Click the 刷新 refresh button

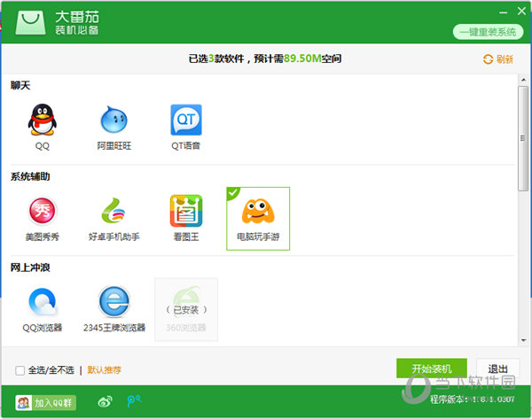(x=497, y=59)
